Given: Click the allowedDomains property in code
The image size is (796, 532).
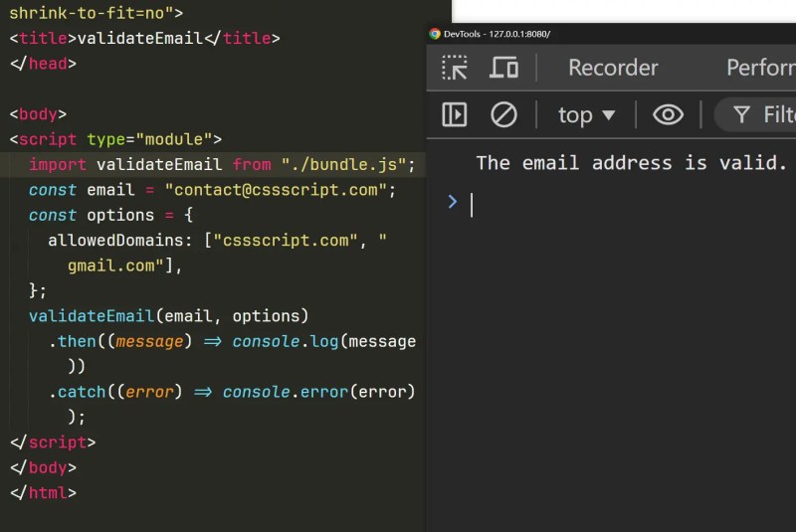Looking at the screenshot, I should point(115,240).
